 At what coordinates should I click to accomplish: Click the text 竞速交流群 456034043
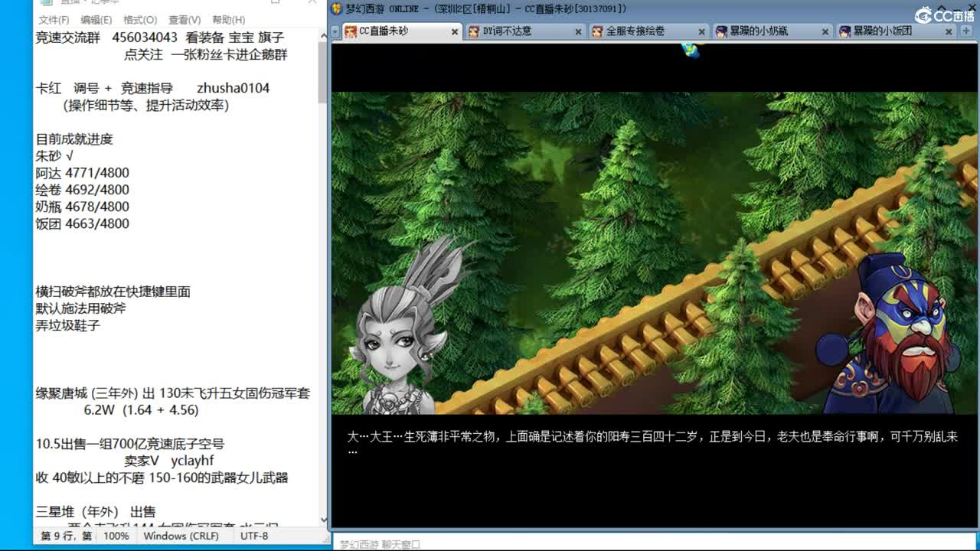coord(106,37)
